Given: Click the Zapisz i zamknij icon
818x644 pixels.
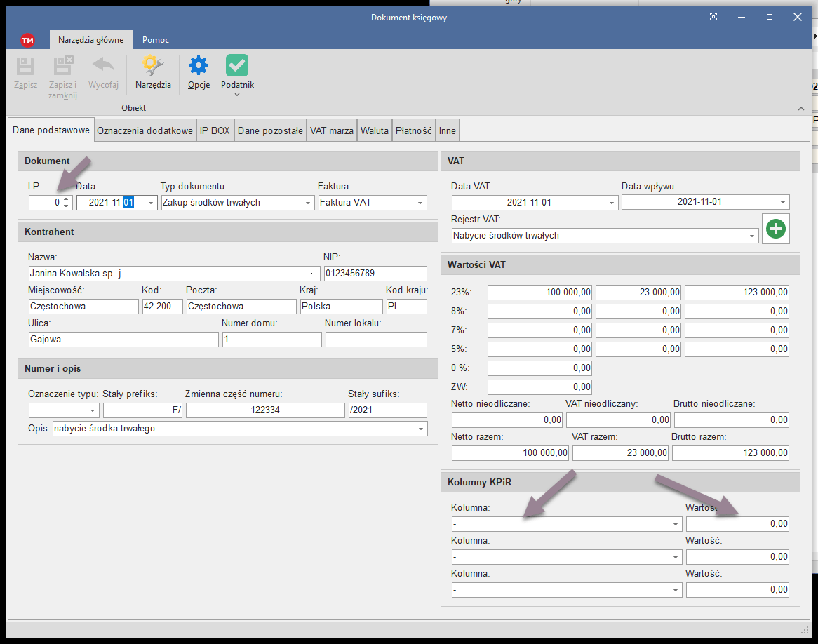Looking at the screenshot, I should point(63,67).
